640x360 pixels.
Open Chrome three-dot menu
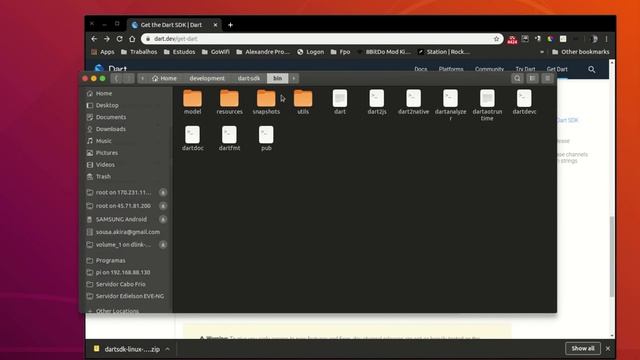[x=607, y=39]
